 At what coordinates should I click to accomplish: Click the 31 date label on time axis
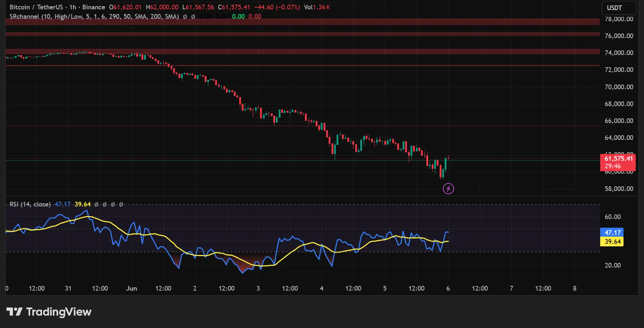[x=68, y=288]
